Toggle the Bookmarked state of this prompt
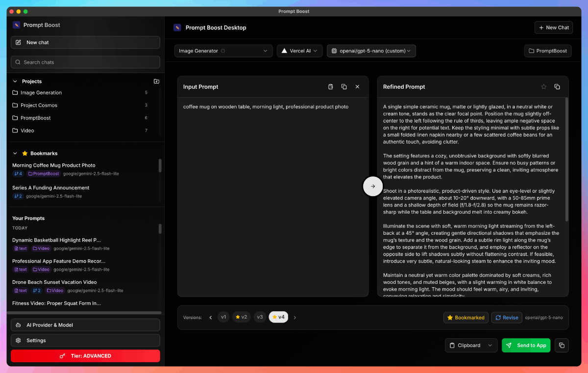 tap(465, 317)
